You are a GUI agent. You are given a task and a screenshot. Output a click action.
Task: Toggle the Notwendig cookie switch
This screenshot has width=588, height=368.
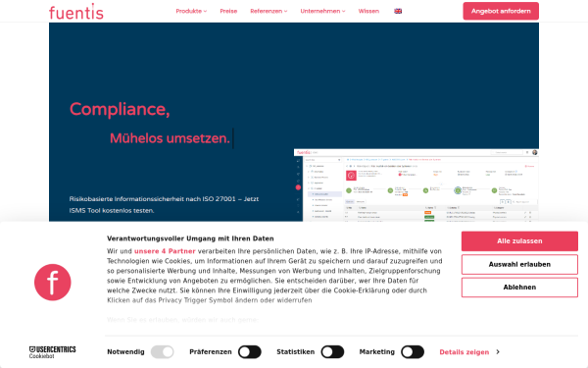[x=163, y=352]
